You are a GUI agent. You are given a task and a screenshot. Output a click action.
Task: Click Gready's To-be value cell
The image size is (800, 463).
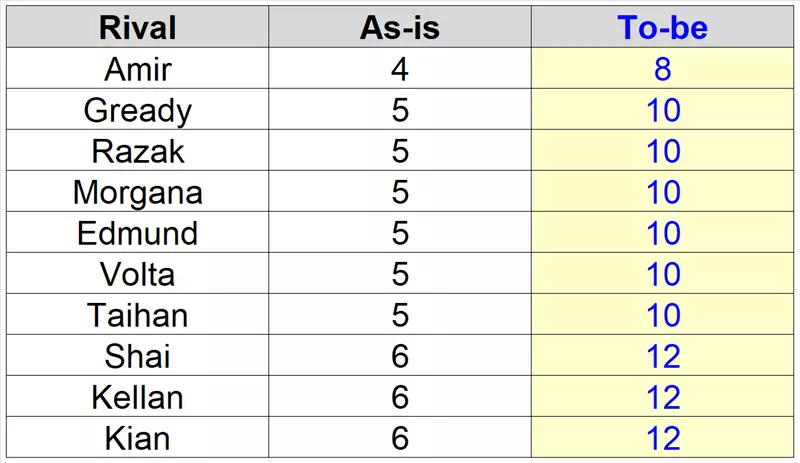click(663, 110)
